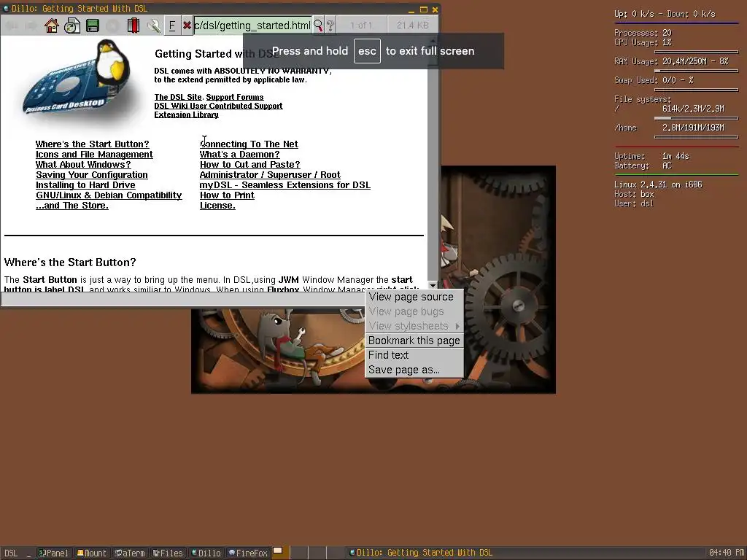This screenshot has width=747, height=560.
Task: Click the 'Where's the Start Button?' section heading
Action: (70, 262)
